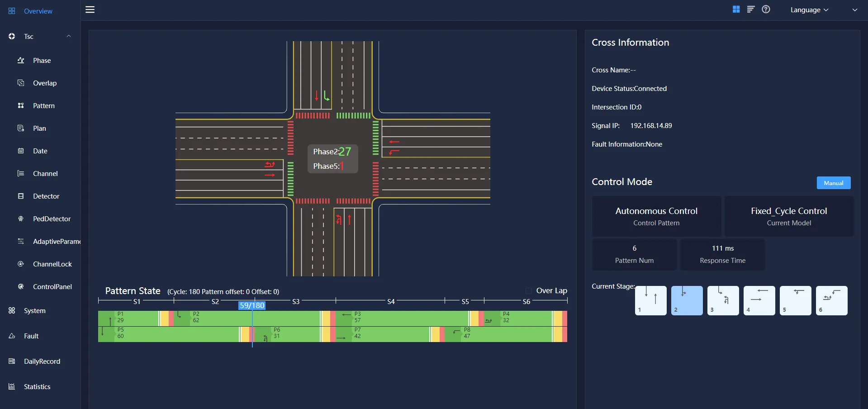Open the user dropdown arrow at top right
Screen dimensions: 868x409
854,10
